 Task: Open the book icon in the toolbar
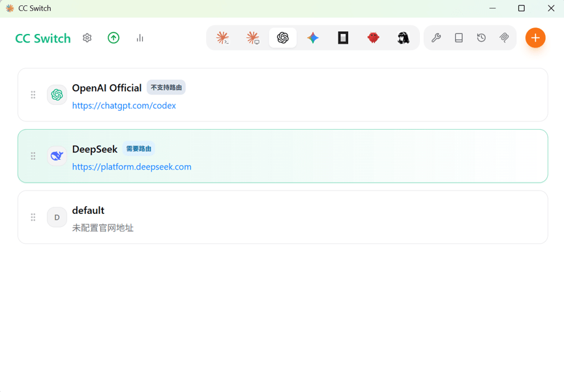click(x=459, y=38)
